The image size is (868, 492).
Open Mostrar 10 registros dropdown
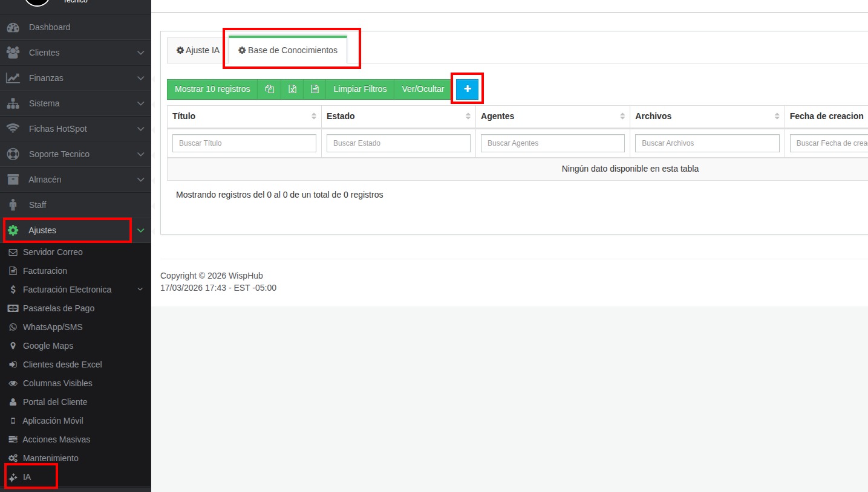[x=212, y=89]
